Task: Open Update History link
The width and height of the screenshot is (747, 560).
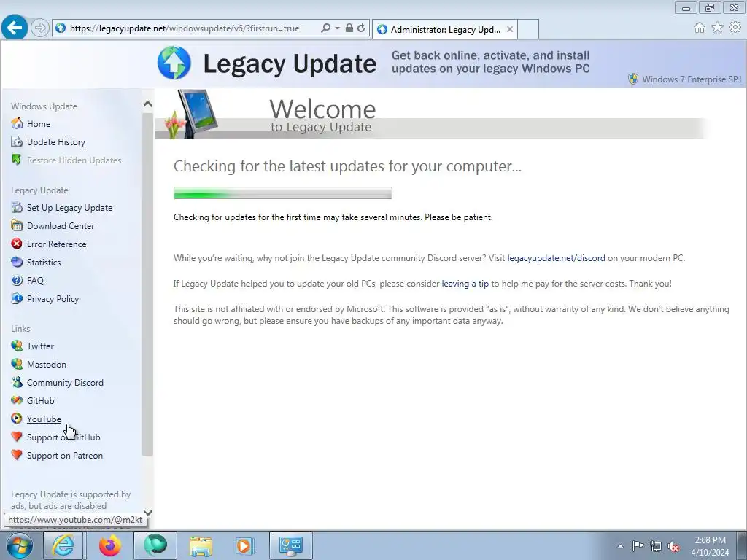Action: pos(55,142)
